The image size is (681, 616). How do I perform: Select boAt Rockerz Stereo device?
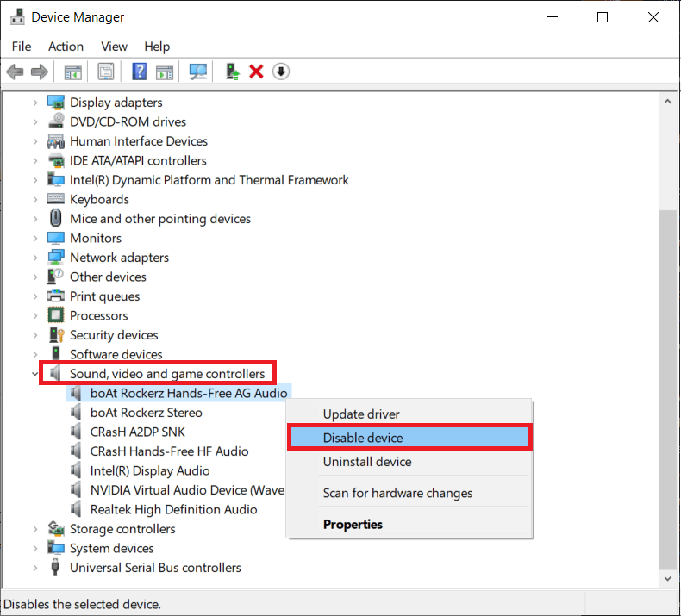146,413
